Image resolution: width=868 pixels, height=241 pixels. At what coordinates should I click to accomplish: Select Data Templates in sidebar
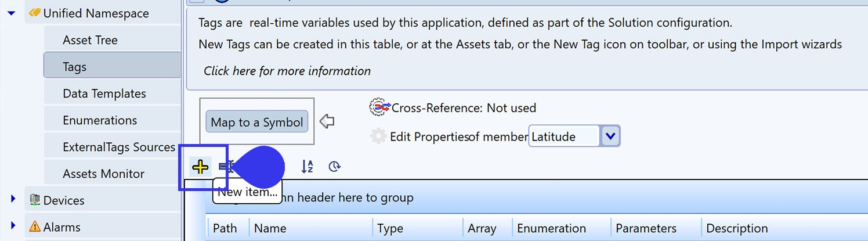point(104,93)
